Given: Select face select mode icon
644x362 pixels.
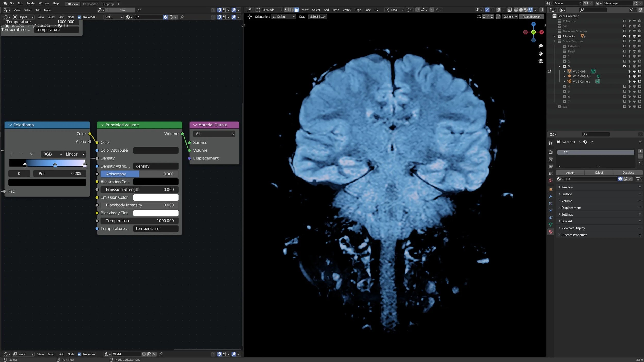Looking at the screenshot, I should pyautogui.click(x=296, y=10).
